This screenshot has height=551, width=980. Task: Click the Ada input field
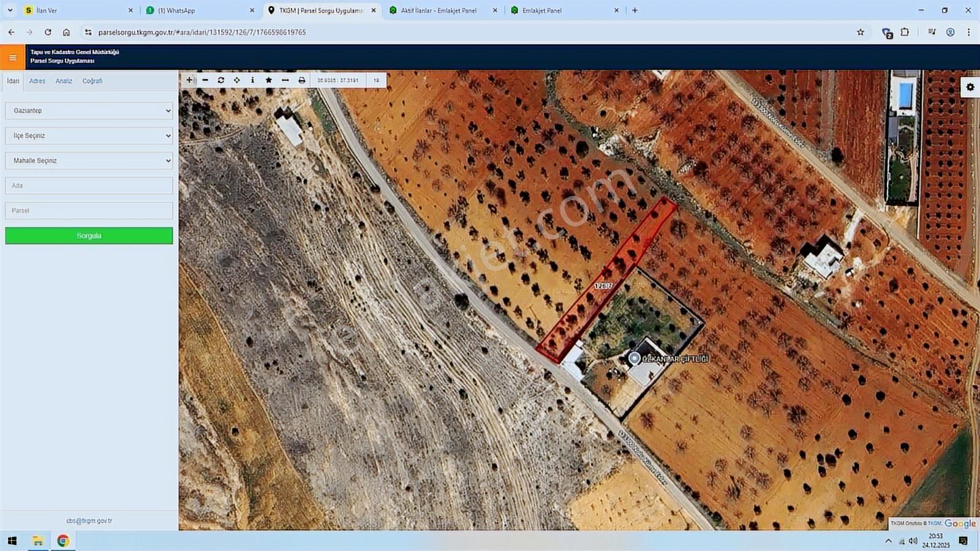(88, 185)
